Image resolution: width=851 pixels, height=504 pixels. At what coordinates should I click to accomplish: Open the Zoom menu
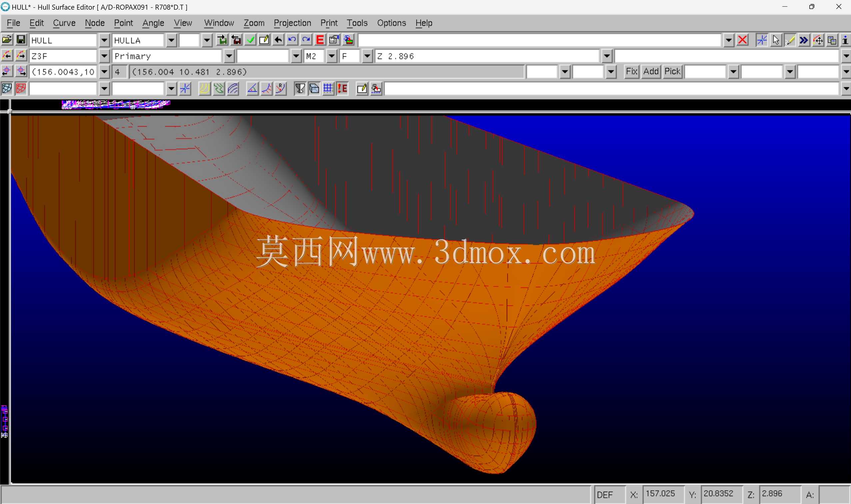pyautogui.click(x=254, y=23)
